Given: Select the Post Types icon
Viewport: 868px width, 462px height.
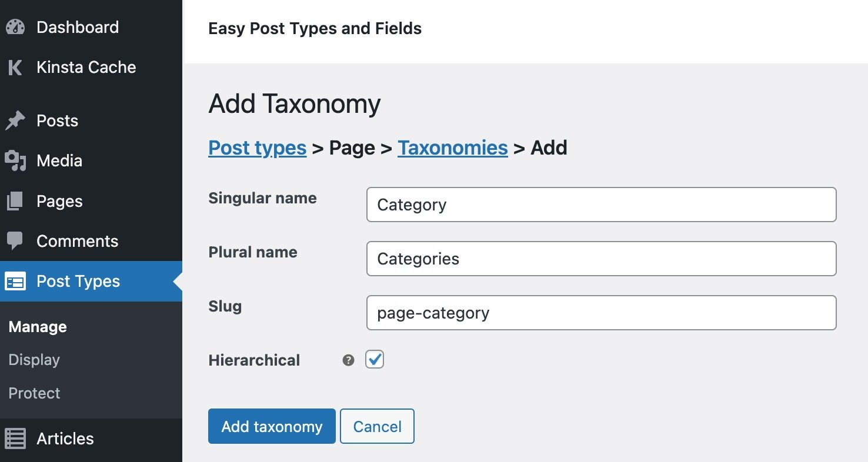Looking at the screenshot, I should [x=16, y=281].
